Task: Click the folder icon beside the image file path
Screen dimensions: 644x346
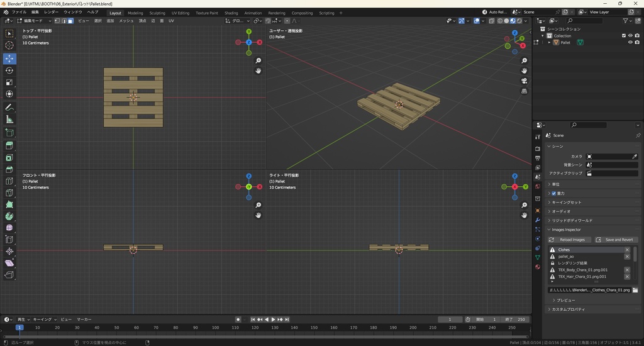Action: 635,290
